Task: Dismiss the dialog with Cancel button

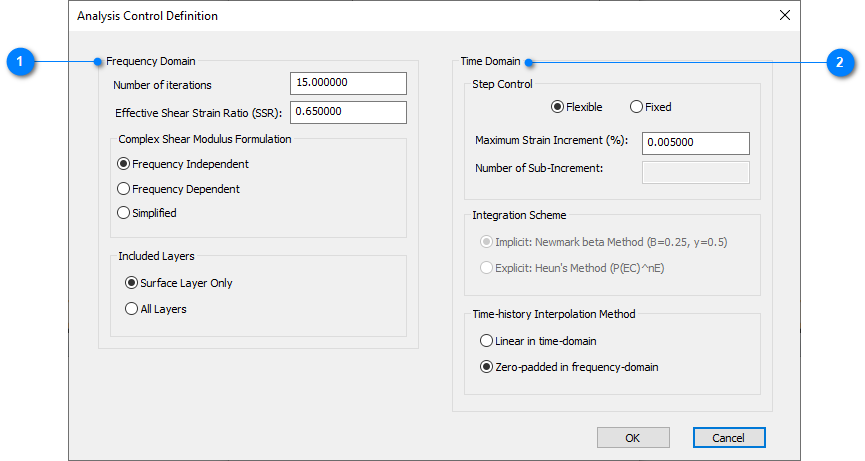Action: click(729, 438)
